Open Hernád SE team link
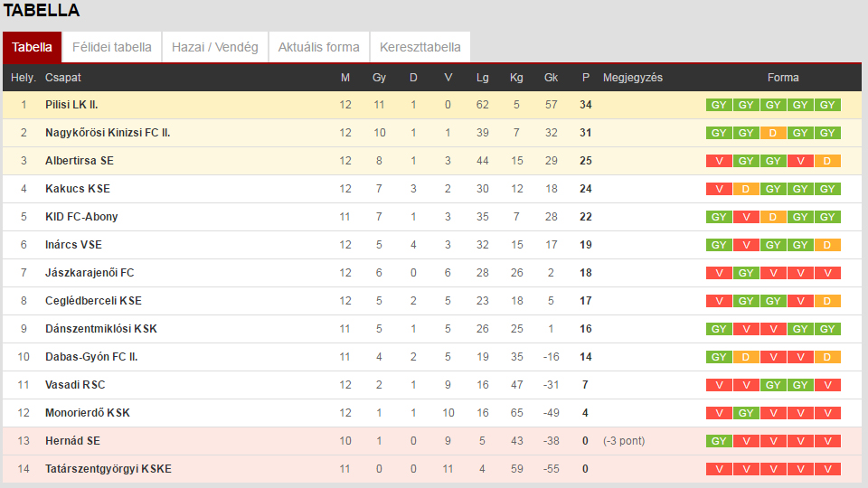868x488 pixels. point(72,441)
